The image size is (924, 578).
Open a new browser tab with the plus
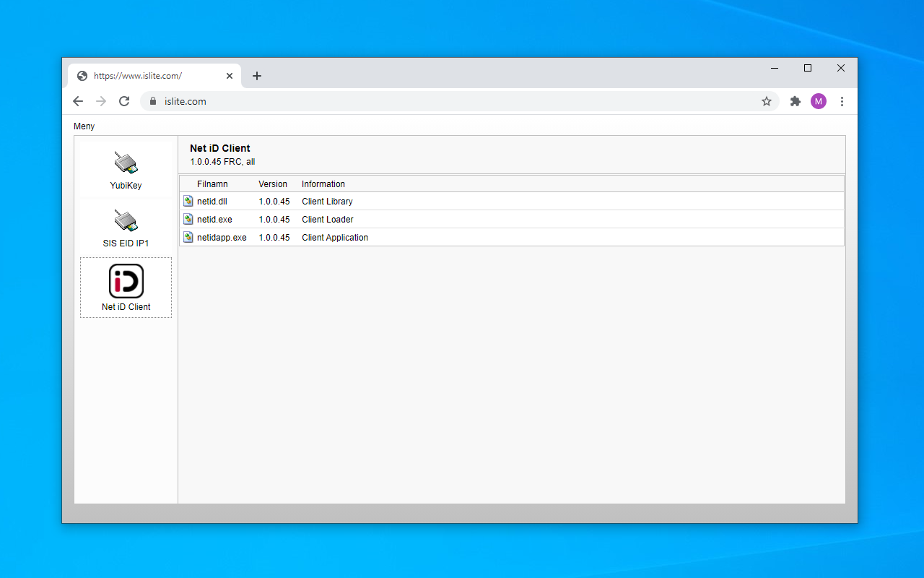coord(257,75)
